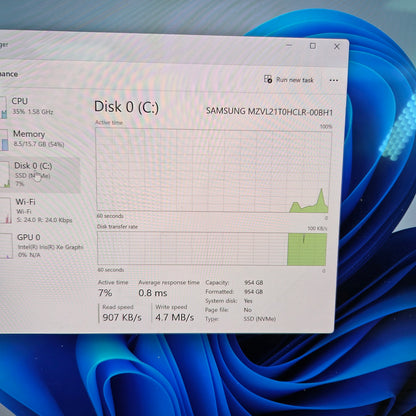Click the 0.8 ms average response time
Image resolution: width=416 pixels, height=416 pixels.
(x=153, y=293)
